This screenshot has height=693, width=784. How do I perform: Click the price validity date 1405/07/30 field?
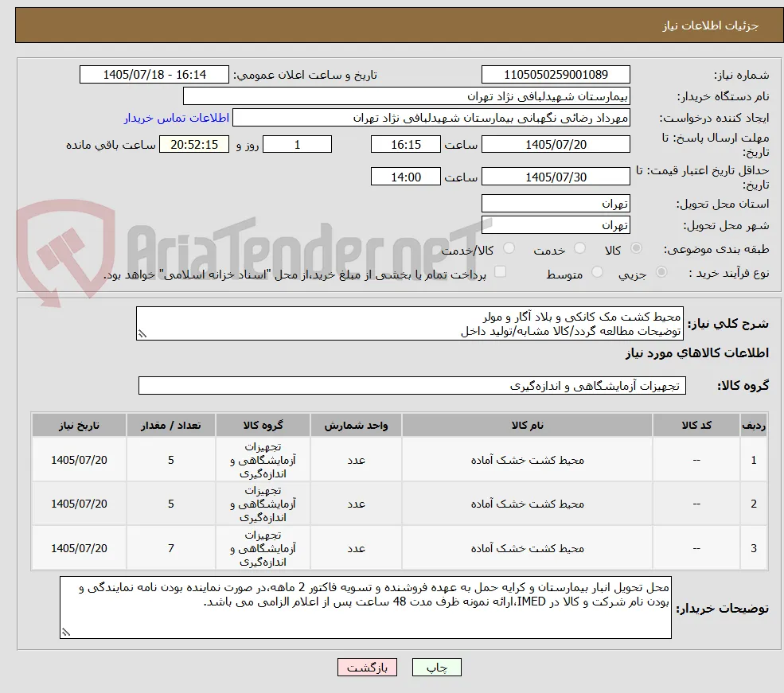pos(556,177)
